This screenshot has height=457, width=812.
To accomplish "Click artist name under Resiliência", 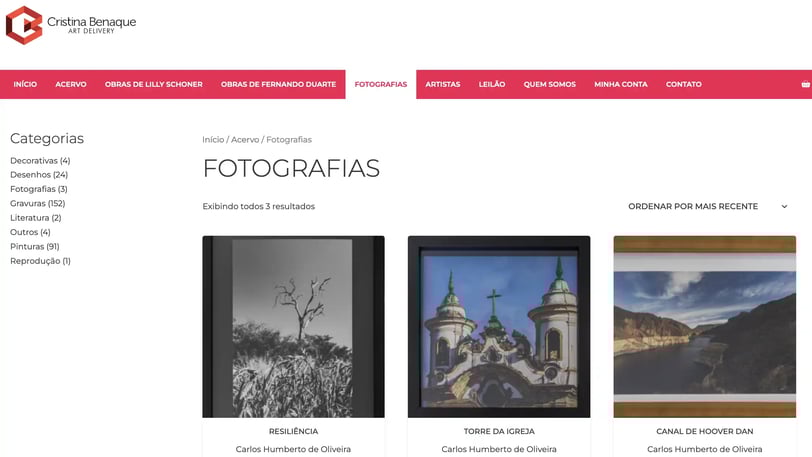I will pyautogui.click(x=294, y=449).
